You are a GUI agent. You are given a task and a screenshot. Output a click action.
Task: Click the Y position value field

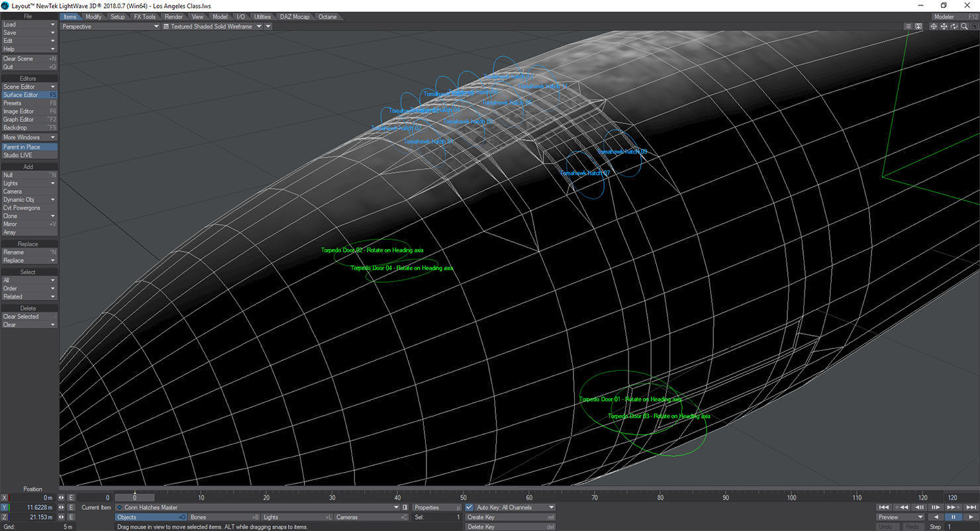pos(32,508)
